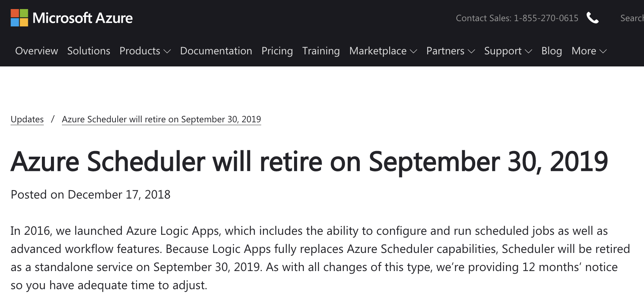The width and height of the screenshot is (644, 302).
Task: Follow the Updates breadcrumb link
Action: click(27, 119)
